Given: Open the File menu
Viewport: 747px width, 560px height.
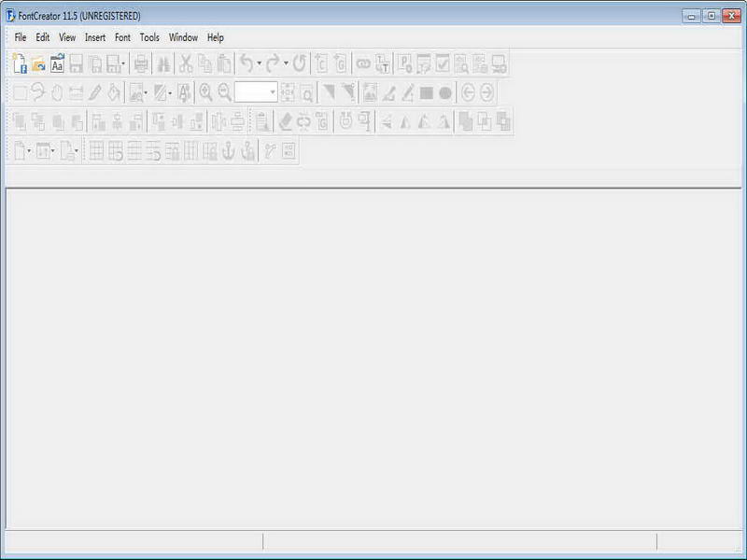Looking at the screenshot, I should tap(21, 37).
